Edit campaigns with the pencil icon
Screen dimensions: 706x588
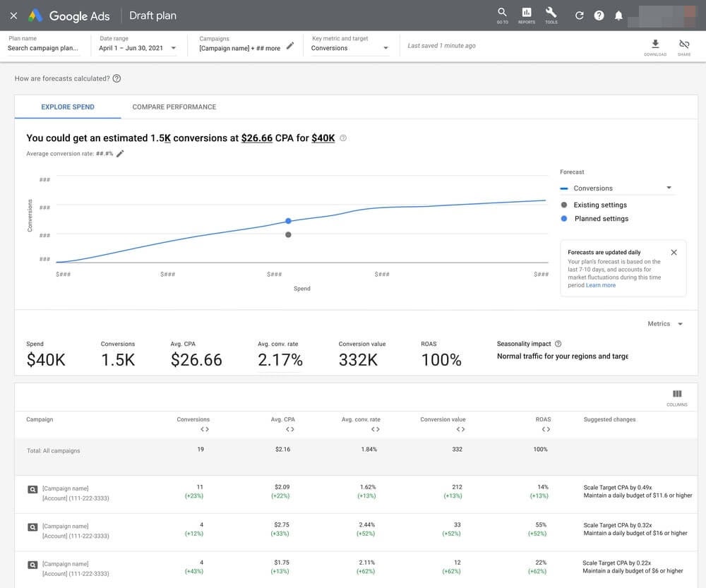click(x=290, y=47)
